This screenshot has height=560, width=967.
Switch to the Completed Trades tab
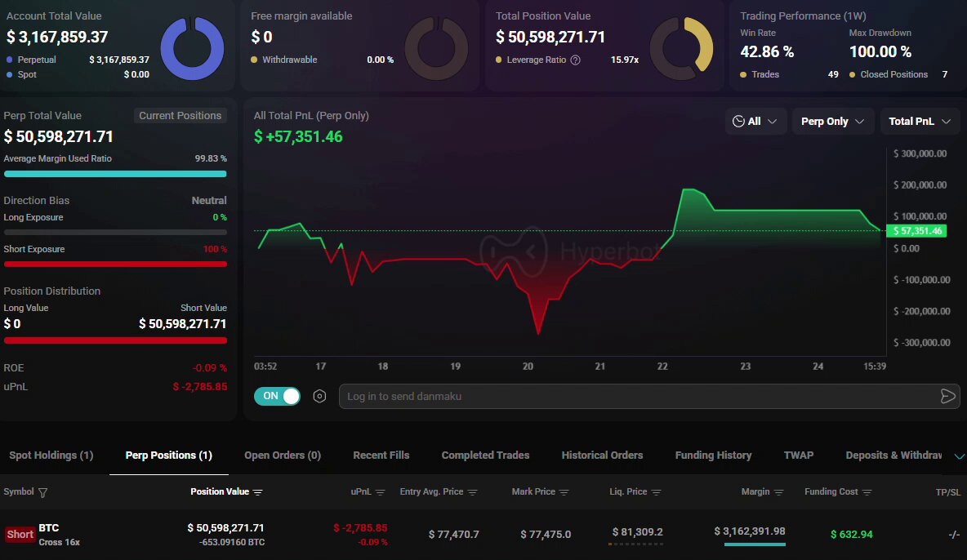485,456
